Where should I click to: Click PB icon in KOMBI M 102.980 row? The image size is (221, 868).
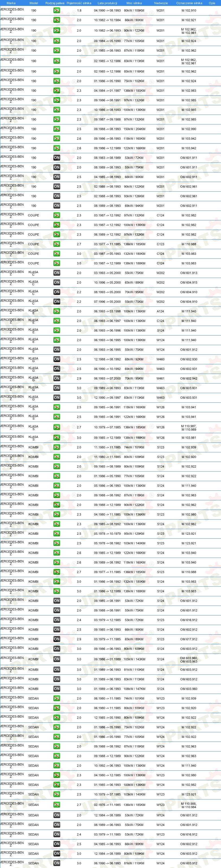(x=57, y=514)
